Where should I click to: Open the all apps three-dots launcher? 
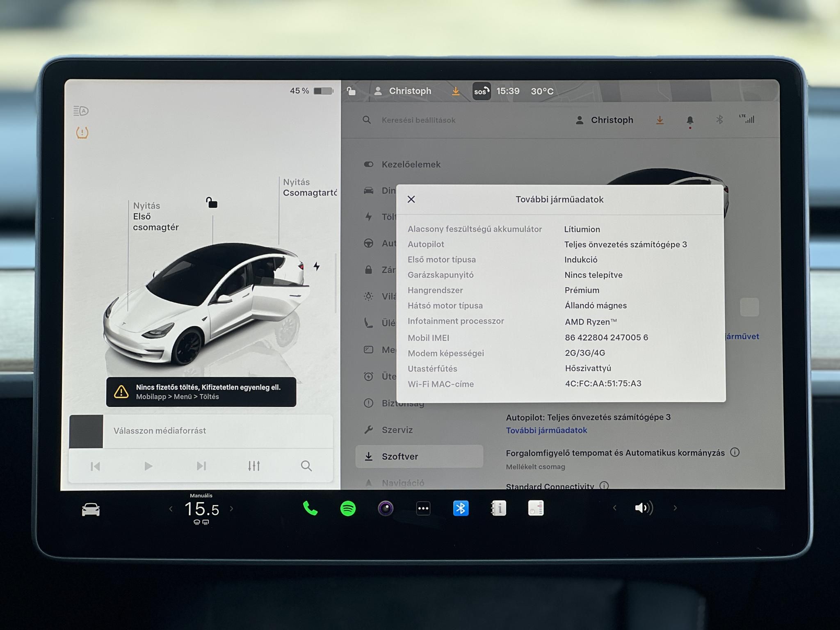coord(423,509)
